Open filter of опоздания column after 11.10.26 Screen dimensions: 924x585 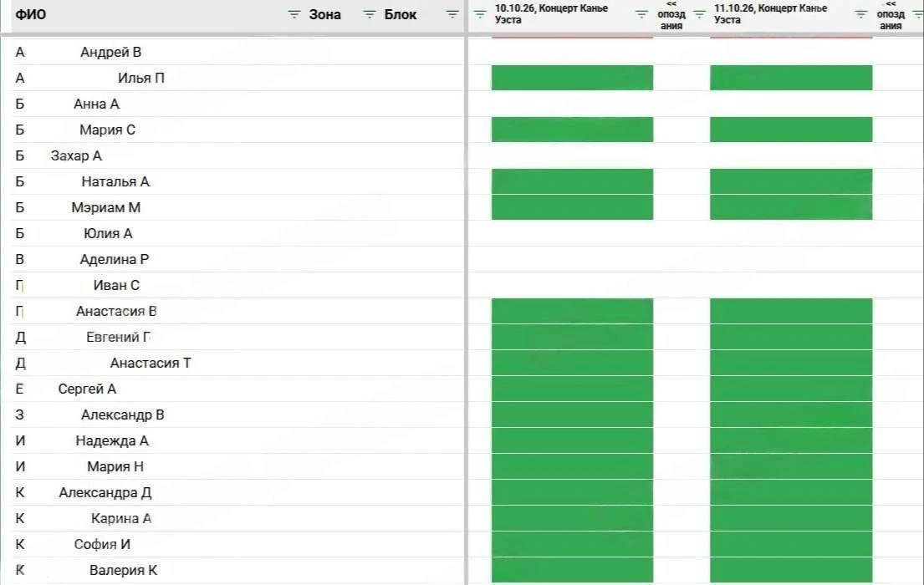click(x=918, y=15)
